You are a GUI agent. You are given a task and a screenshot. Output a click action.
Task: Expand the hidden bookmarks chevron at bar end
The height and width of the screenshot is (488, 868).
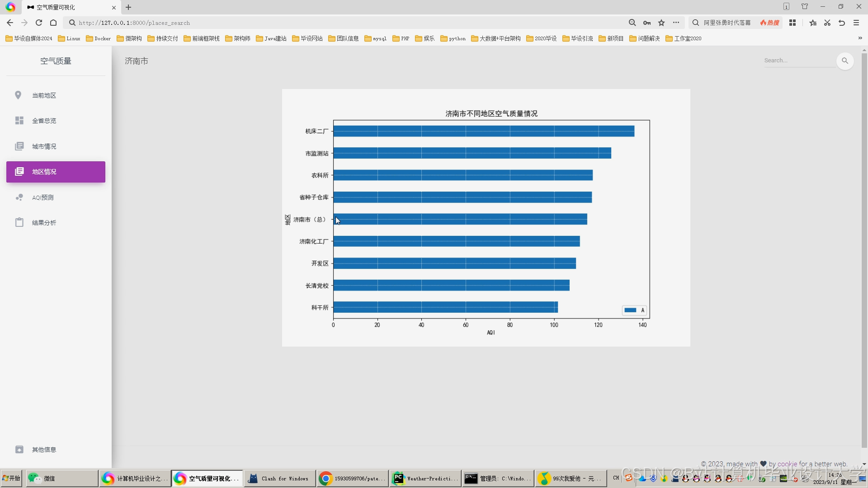coord(860,38)
